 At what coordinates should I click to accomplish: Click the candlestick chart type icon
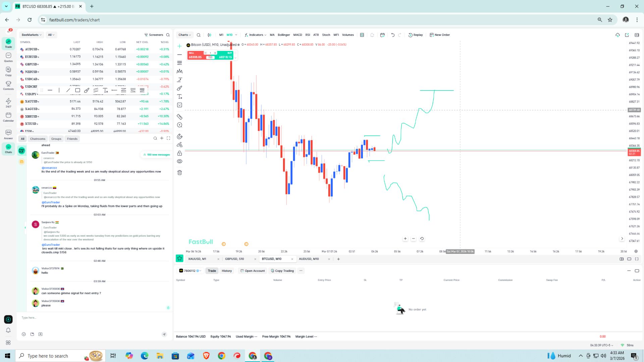[209, 35]
